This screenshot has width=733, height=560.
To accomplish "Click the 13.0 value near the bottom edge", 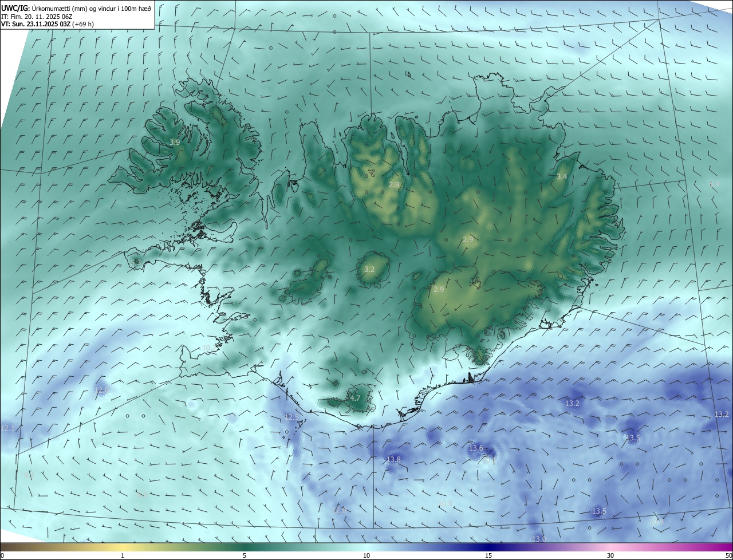I will pyautogui.click(x=539, y=539).
